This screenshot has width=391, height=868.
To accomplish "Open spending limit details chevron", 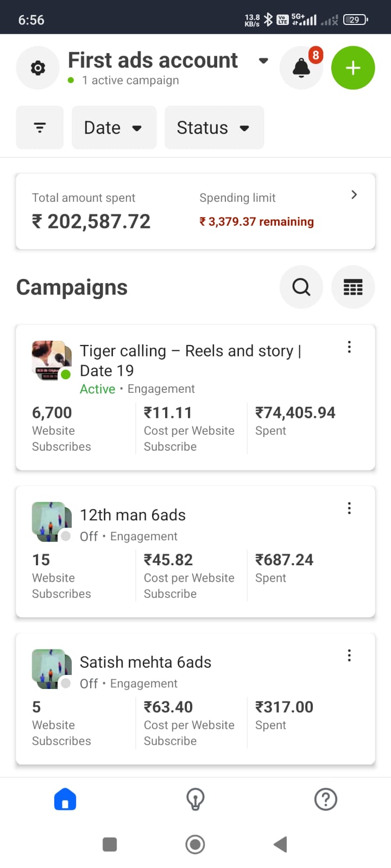I will click(x=354, y=195).
